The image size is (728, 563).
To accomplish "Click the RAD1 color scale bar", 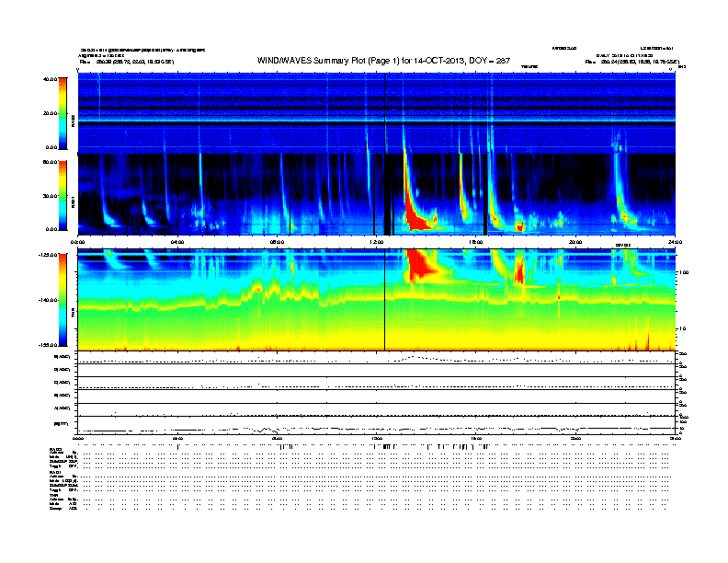I will [x=63, y=195].
